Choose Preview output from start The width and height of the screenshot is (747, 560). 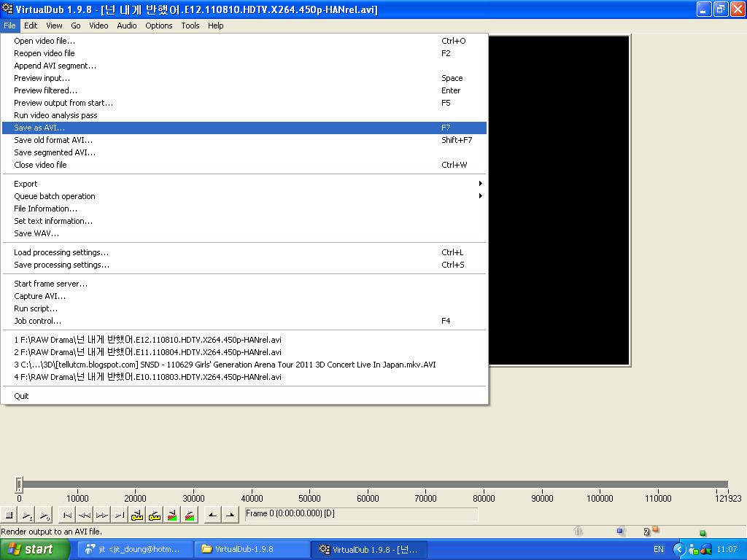point(244,102)
